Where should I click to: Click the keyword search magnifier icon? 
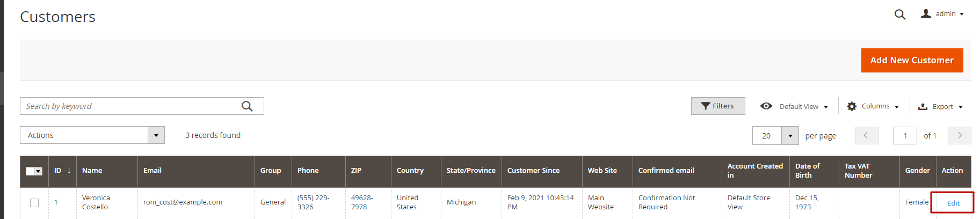(x=247, y=106)
